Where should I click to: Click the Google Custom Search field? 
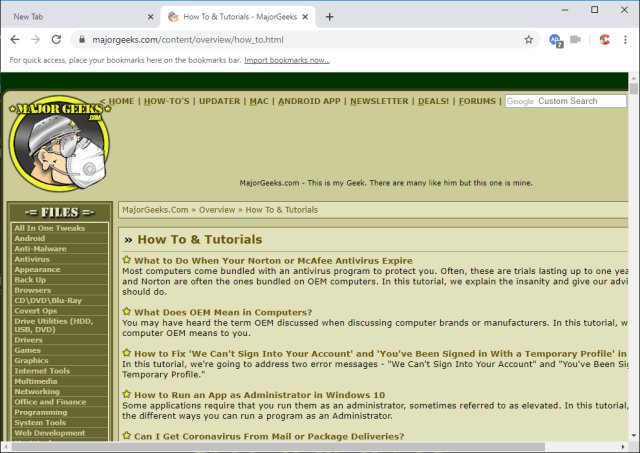(566, 101)
